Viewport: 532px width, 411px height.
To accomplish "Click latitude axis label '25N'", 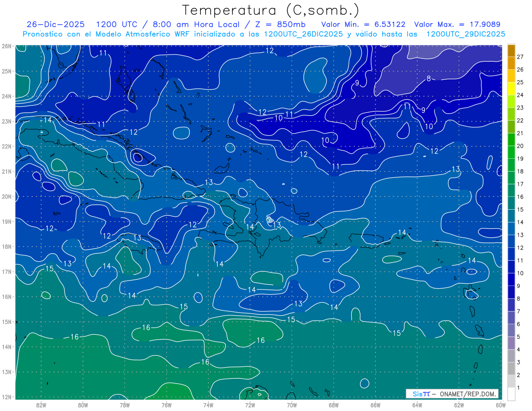I will 6,71.
